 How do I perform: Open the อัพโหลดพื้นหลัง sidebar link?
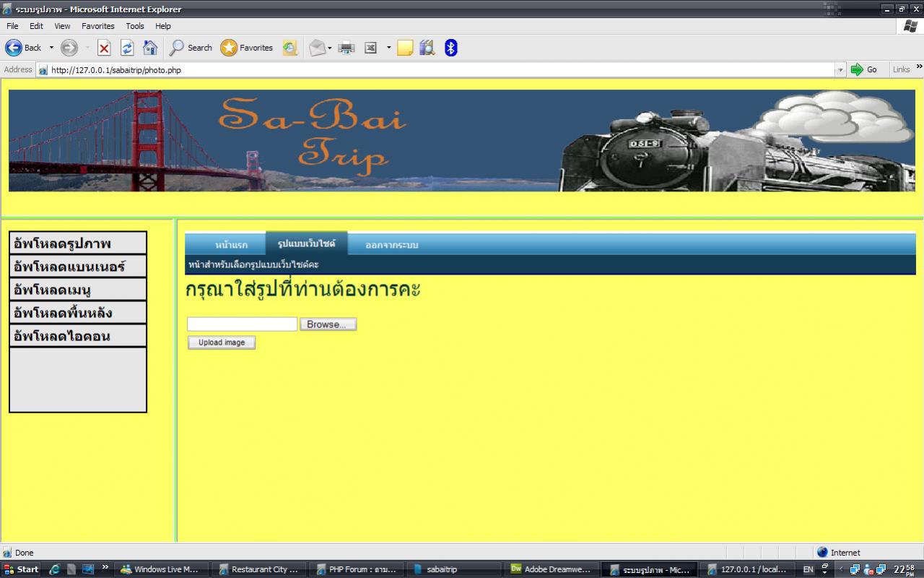(78, 313)
